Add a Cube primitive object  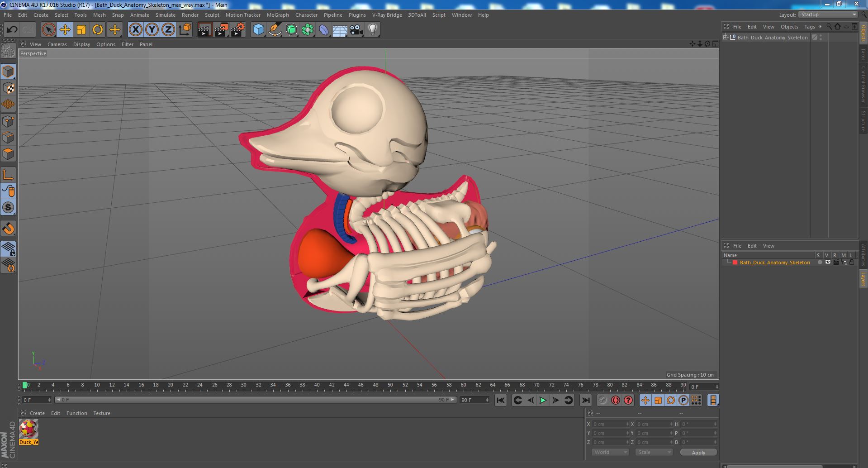coord(258,30)
